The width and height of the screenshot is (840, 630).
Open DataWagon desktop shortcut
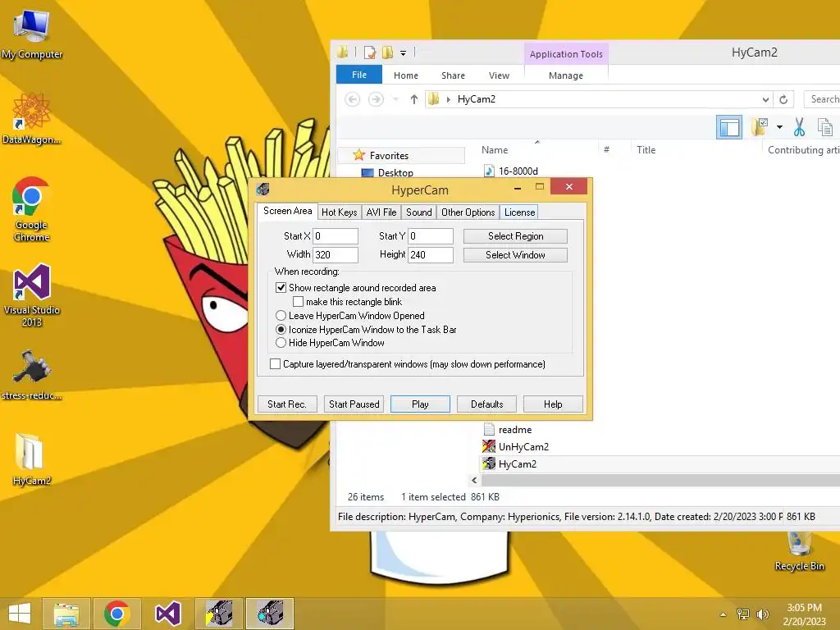click(32, 119)
